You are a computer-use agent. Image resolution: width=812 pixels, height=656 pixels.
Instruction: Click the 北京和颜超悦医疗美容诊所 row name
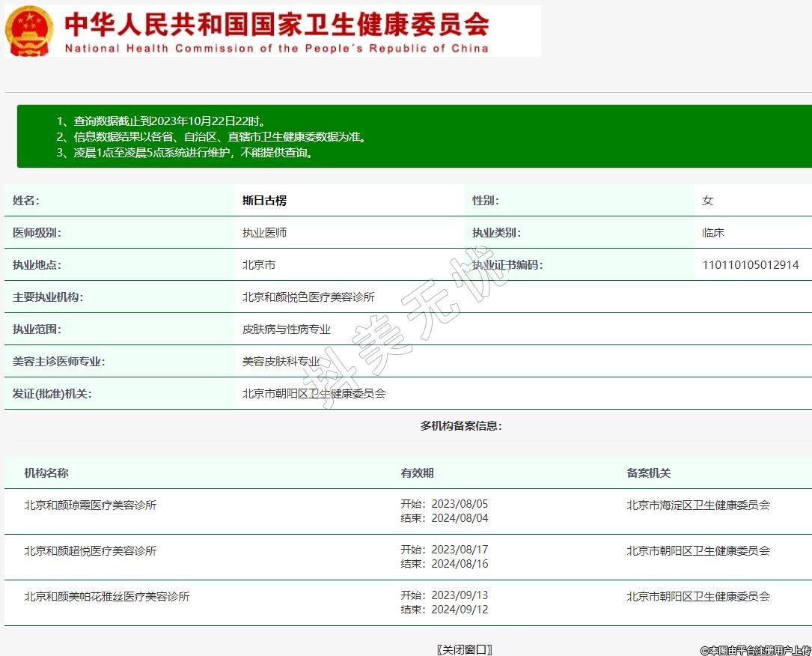click(91, 551)
